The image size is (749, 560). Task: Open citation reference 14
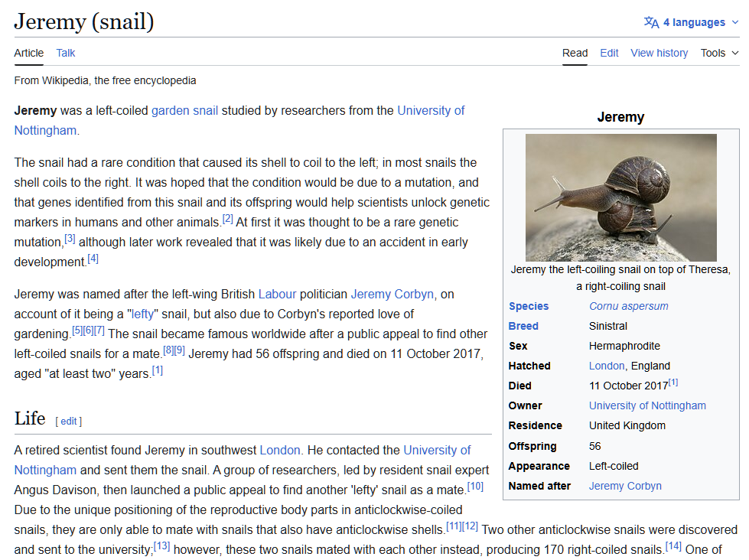pos(673,546)
